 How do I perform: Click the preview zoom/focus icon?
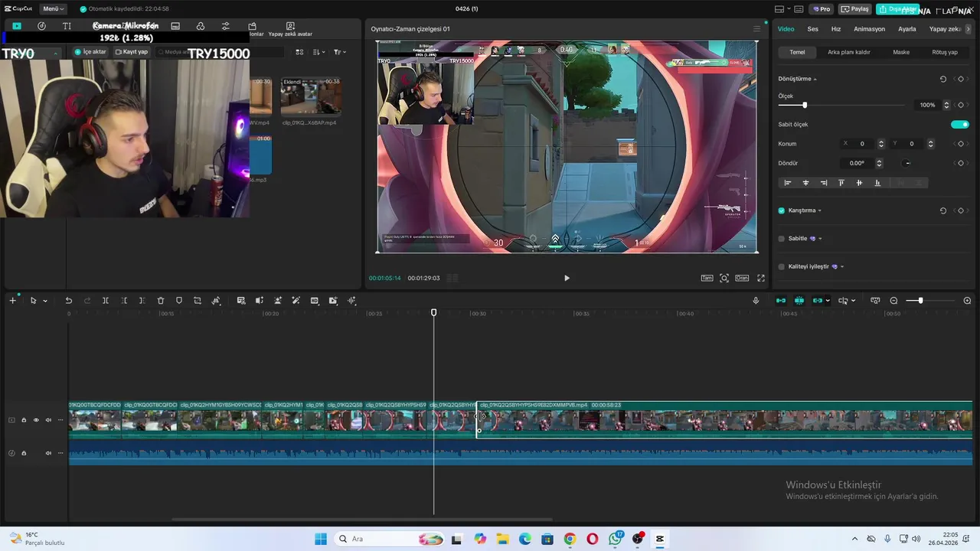coord(724,278)
